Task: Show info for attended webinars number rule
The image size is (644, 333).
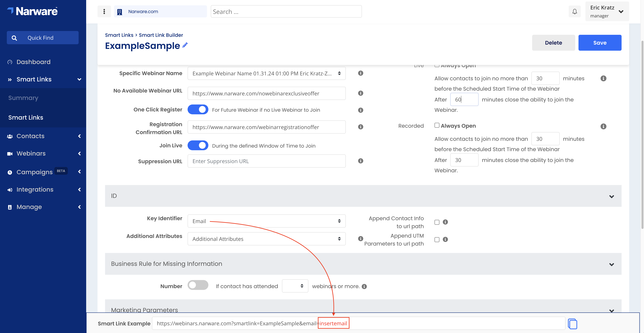Action: click(364, 286)
